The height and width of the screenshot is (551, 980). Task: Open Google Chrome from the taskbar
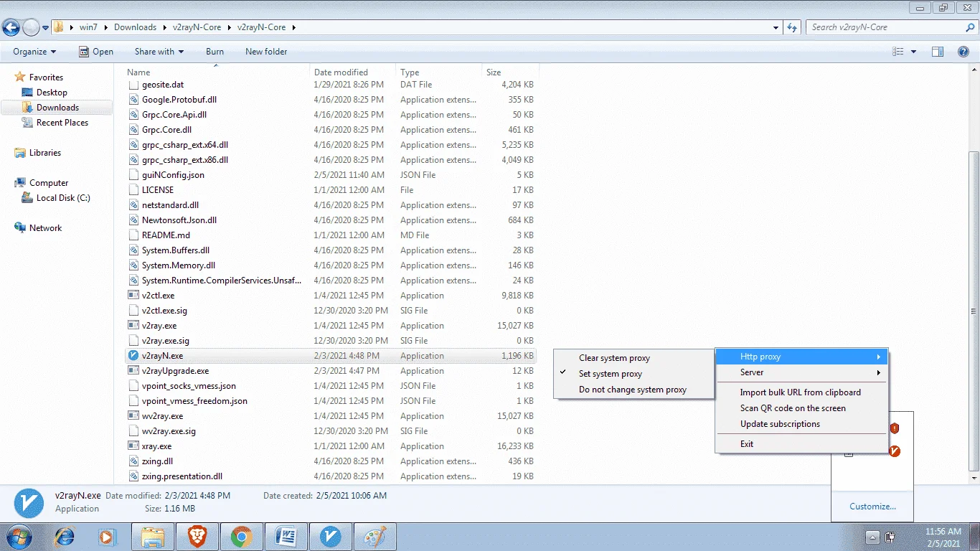pyautogui.click(x=241, y=537)
